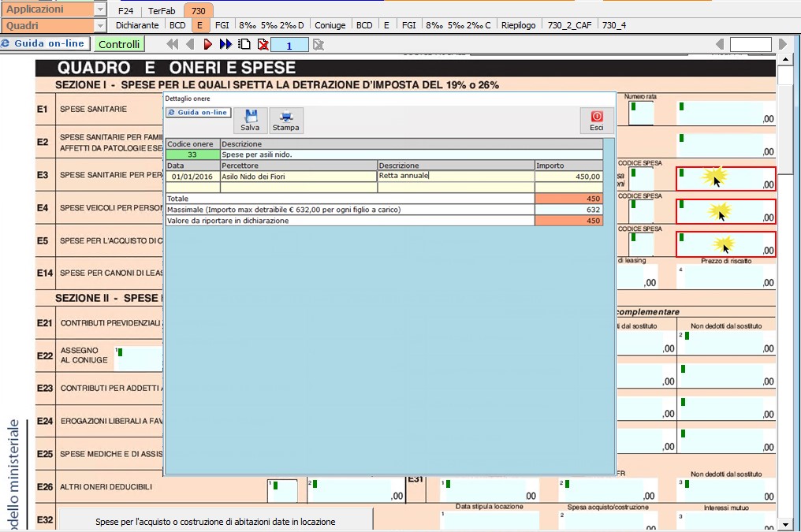The height and width of the screenshot is (532, 801).
Task: Advance to next record with red arrow
Action: [x=207, y=44]
